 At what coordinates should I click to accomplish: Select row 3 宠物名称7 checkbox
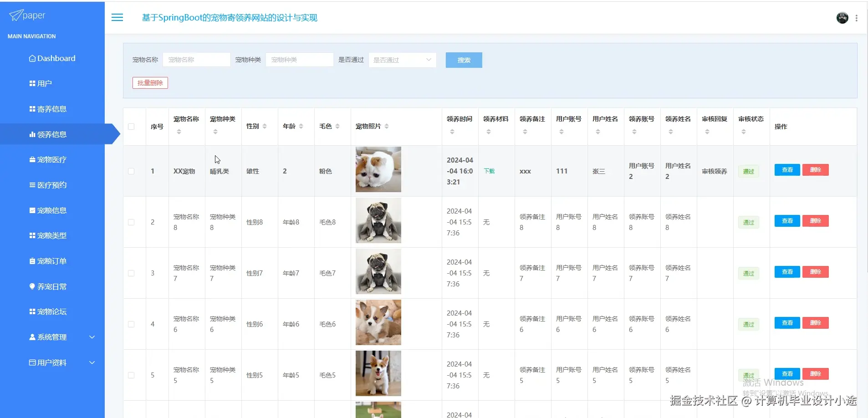tap(131, 273)
